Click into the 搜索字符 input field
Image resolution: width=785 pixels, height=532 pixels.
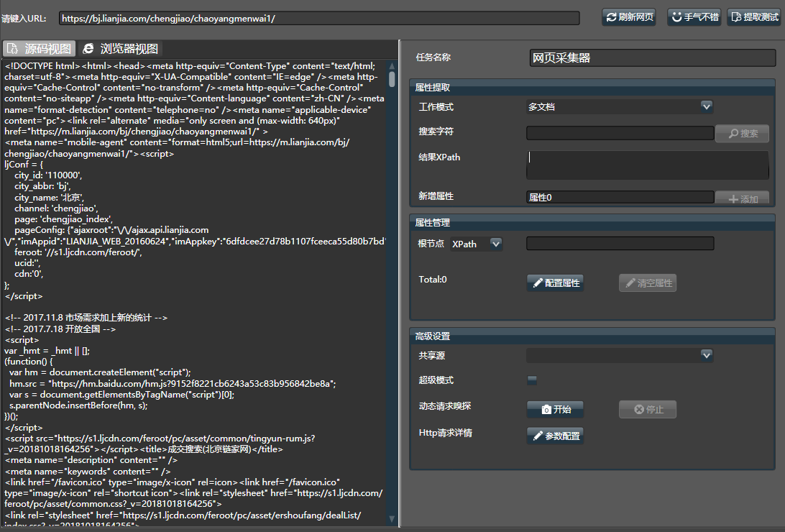tap(620, 132)
